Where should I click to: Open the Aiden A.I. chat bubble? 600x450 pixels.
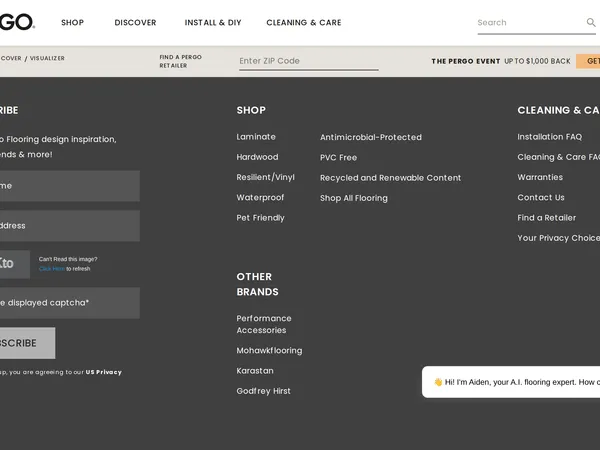[511, 382]
